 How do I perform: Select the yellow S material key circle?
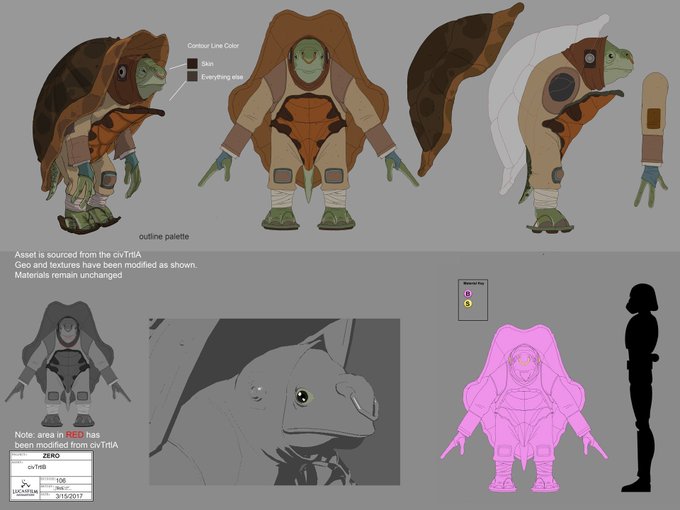coord(468,304)
